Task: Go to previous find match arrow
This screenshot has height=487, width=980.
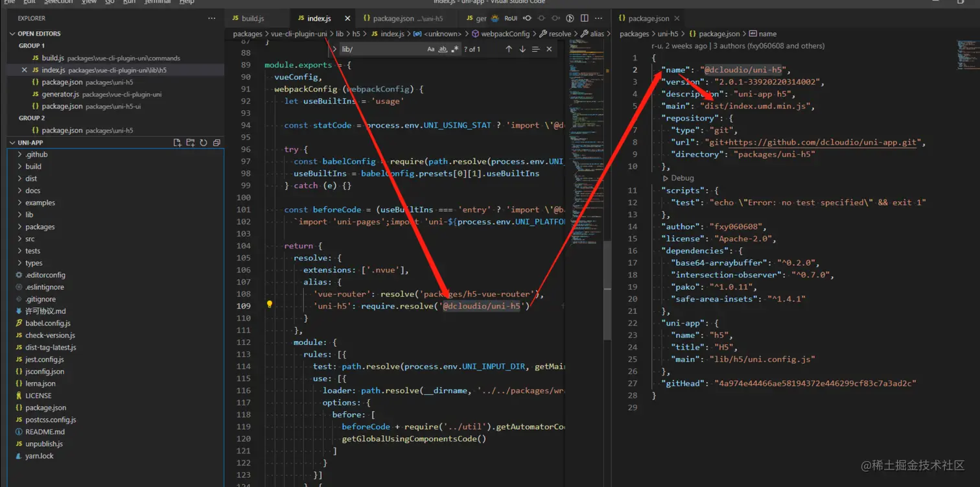Action: (509, 49)
